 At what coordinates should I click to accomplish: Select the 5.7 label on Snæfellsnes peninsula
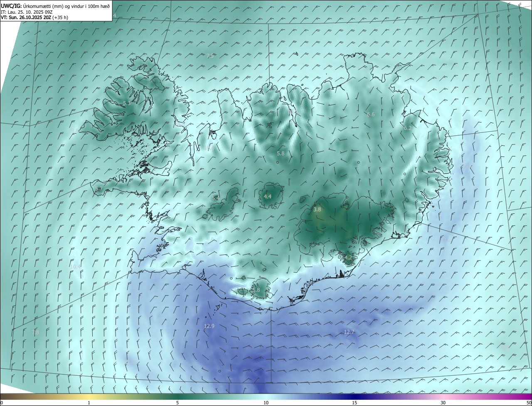(x=99, y=189)
